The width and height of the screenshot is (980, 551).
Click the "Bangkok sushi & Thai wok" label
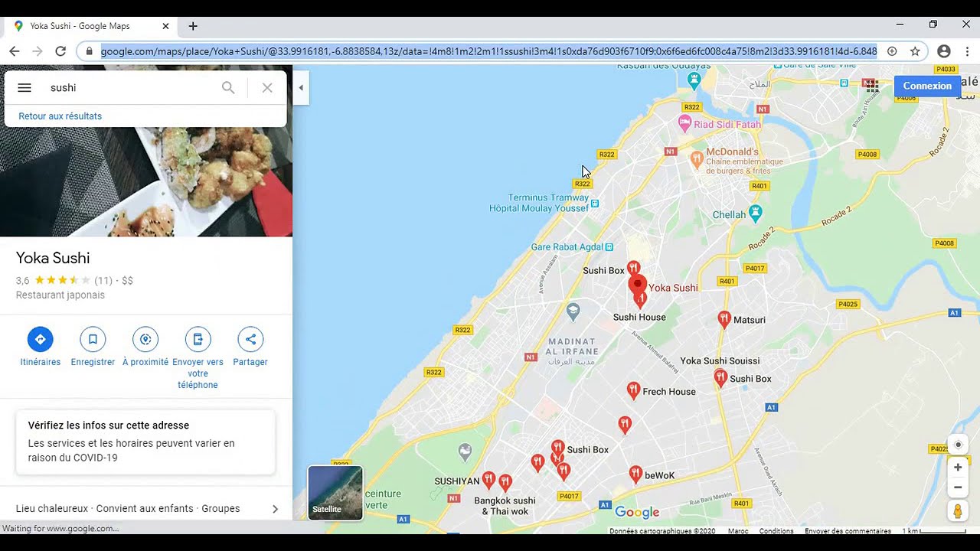tap(505, 506)
